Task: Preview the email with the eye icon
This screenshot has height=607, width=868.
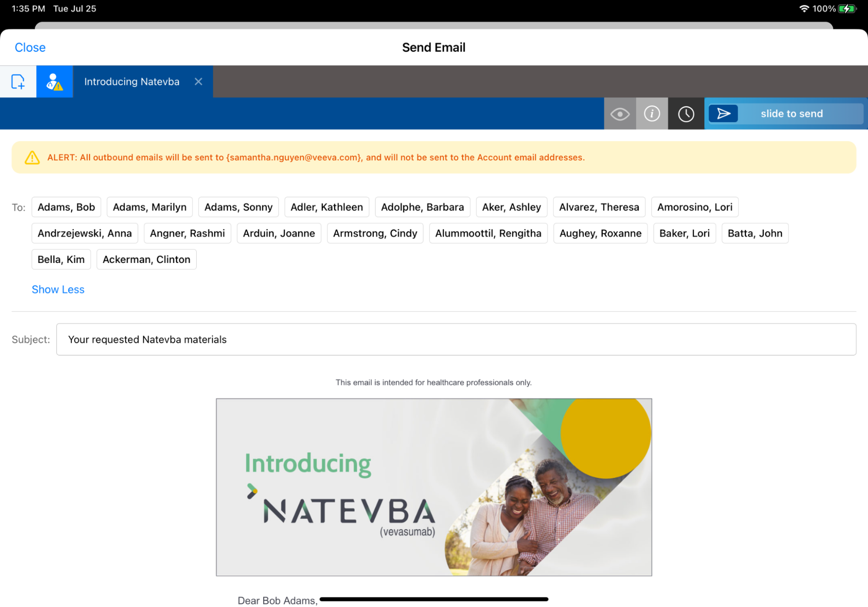Action: pos(620,114)
